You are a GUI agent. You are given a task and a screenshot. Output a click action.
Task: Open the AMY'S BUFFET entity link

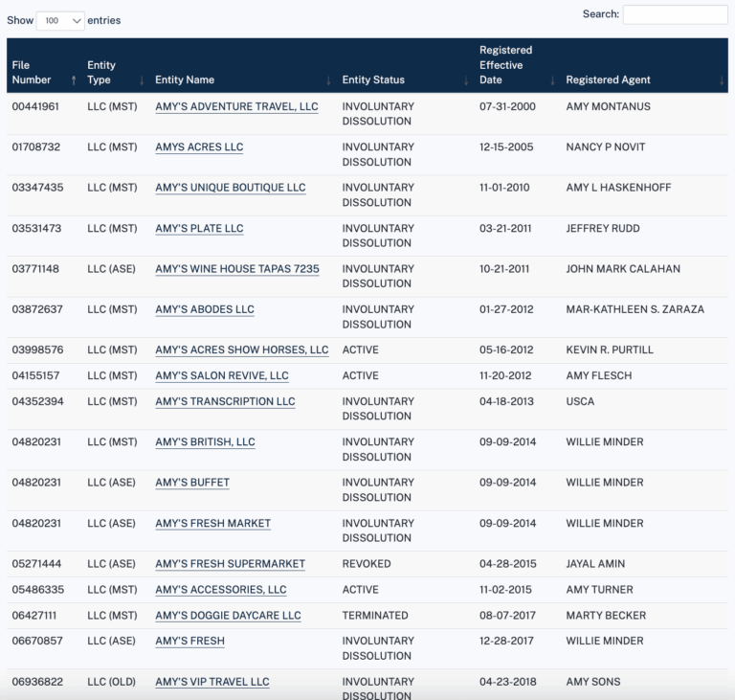(192, 483)
